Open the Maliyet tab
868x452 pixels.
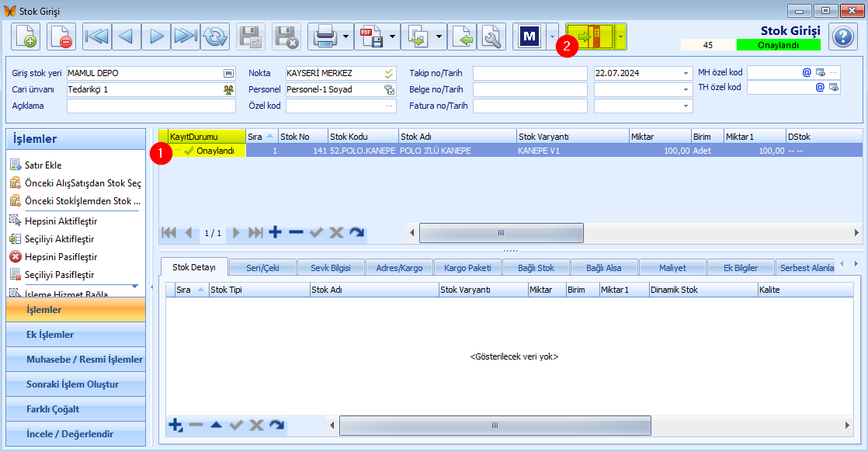point(672,268)
